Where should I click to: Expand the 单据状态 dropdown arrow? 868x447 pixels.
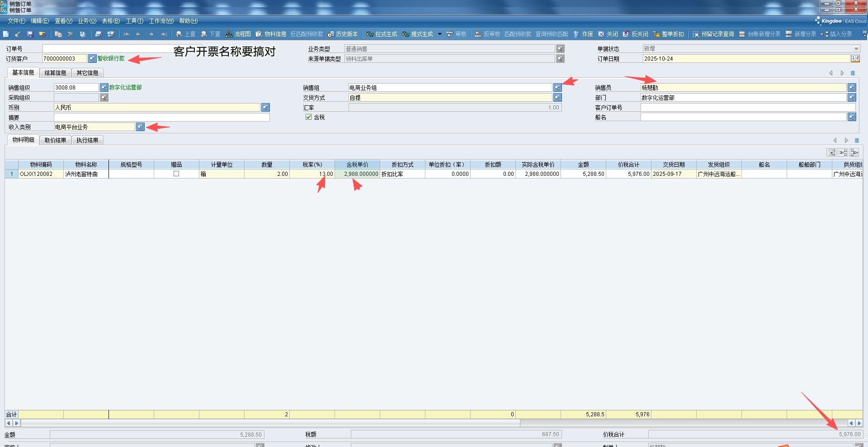(x=856, y=49)
